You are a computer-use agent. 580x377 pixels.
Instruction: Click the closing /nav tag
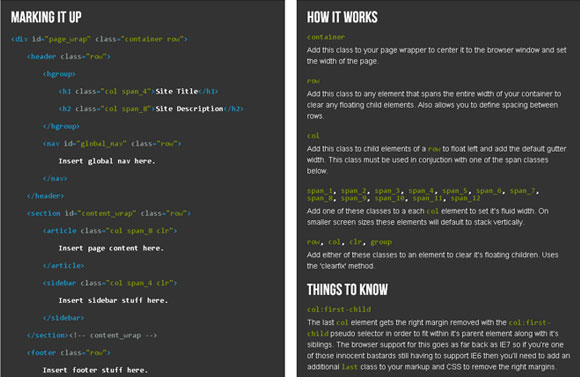pos(55,178)
